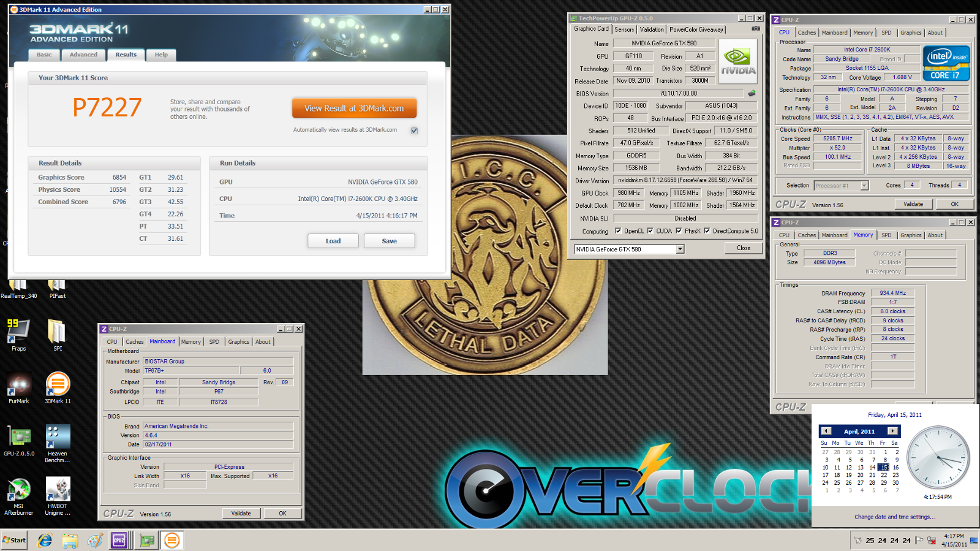Click the MSI Afterburner jet tray icon

tap(858, 540)
